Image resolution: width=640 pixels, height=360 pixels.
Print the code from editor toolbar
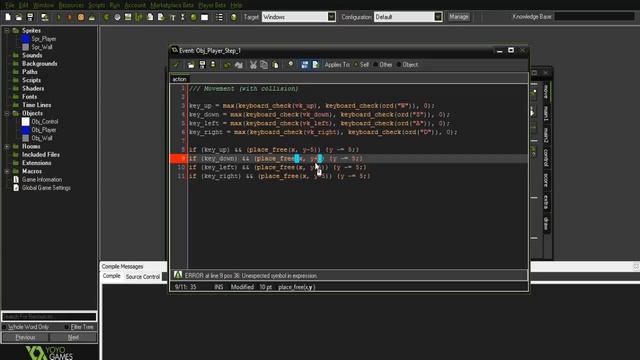[213, 64]
